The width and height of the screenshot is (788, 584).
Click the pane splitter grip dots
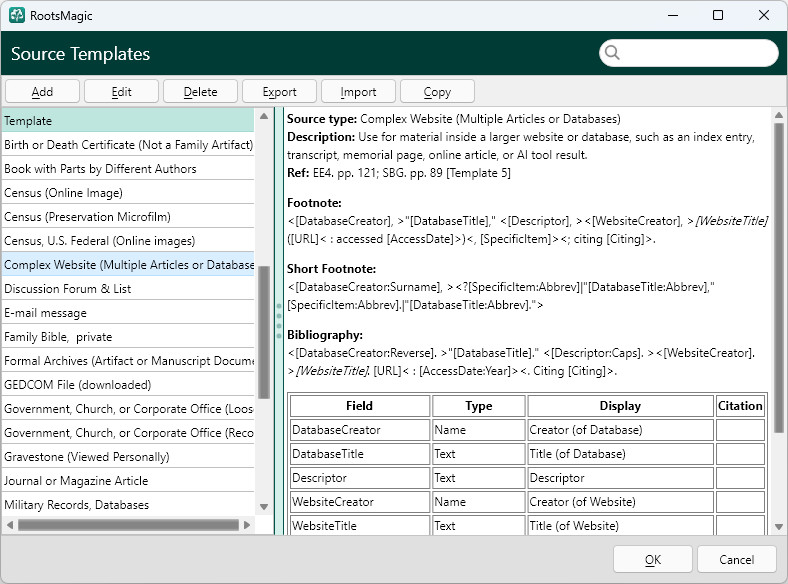[279, 321]
